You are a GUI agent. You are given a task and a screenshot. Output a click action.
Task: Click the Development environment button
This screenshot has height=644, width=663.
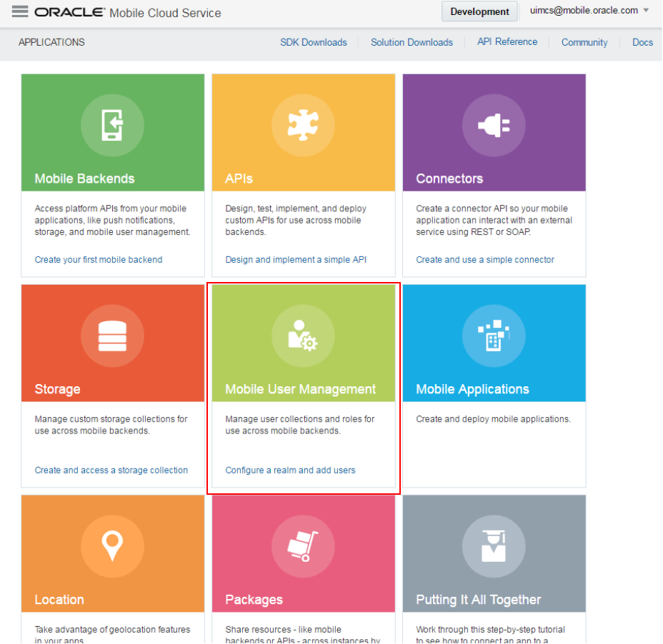coord(479,11)
